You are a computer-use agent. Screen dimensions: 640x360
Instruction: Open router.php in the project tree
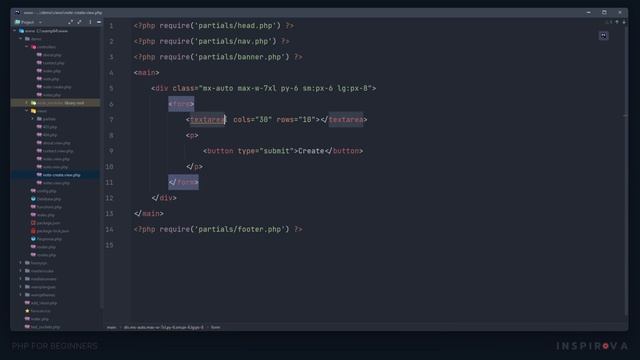click(46, 247)
